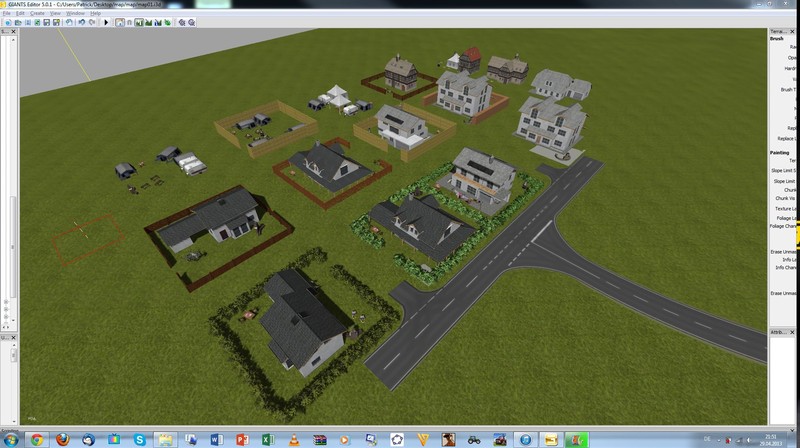Screen dimensions: 800x448
Task: Select the blue terrain detail paint icon
Action: click(158, 22)
